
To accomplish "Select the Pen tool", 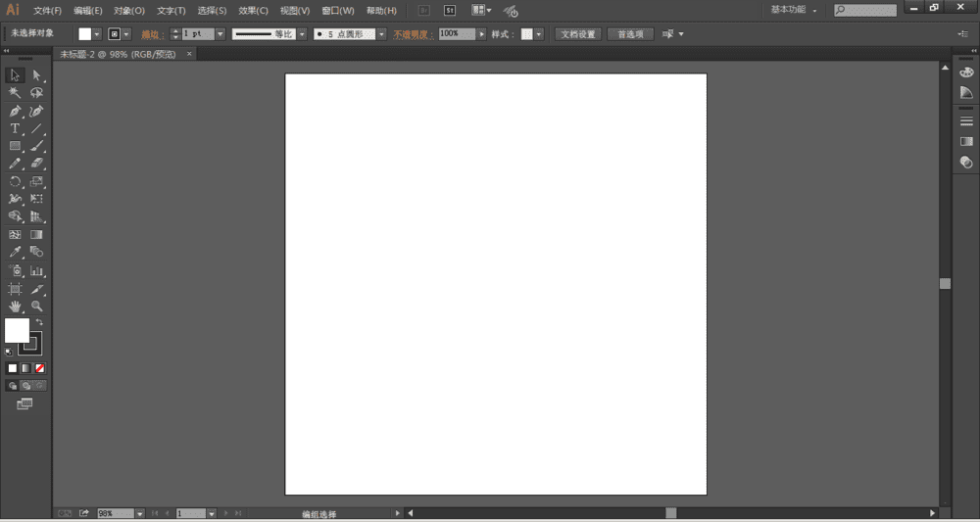I will [x=15, y=111].
